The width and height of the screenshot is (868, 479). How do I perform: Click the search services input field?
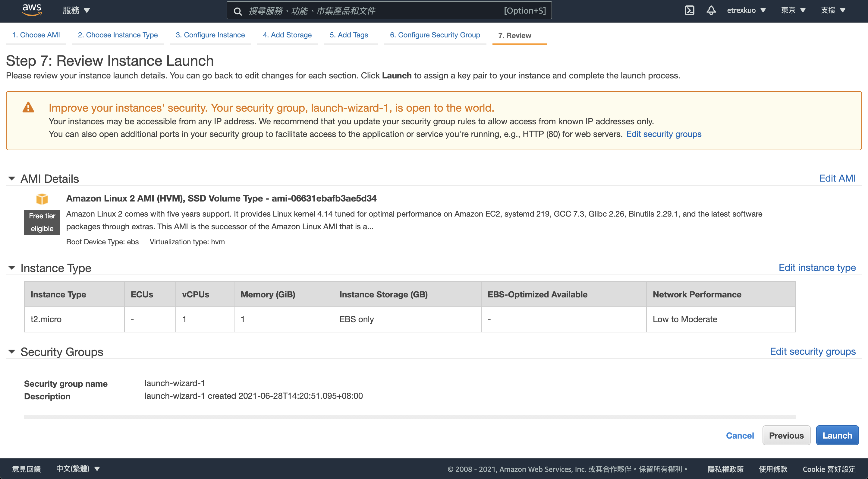[x=389, y=11]
